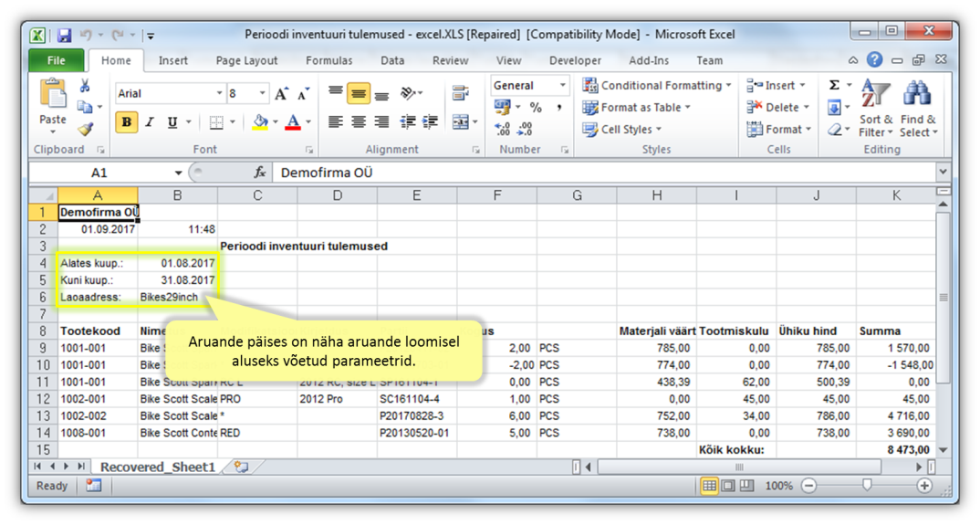The width and height of the screenshot is (980, 525).
Task: Expand the Name Box dropdown arrow
Action: [x=178, y=173]
